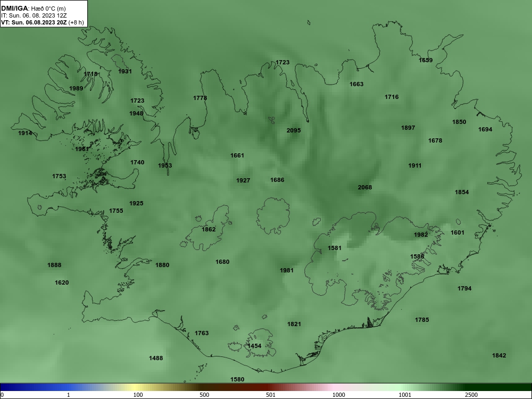
Task: Select the value 1927 on the map
Action: click(x=243, y=180)
